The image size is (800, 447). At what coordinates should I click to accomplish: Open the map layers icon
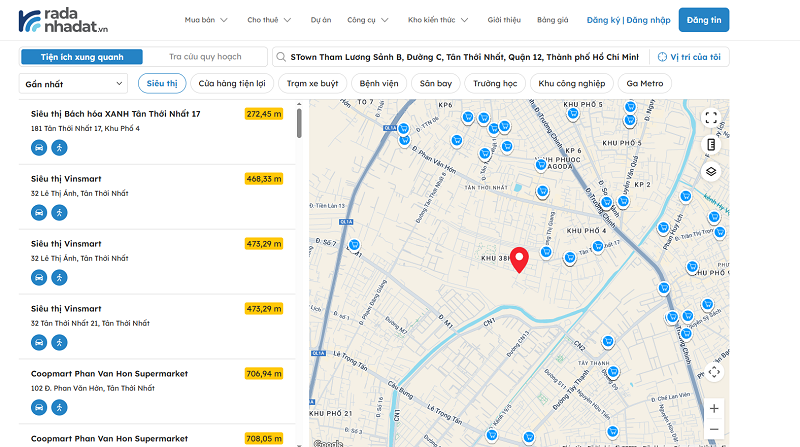click(712, 171)
